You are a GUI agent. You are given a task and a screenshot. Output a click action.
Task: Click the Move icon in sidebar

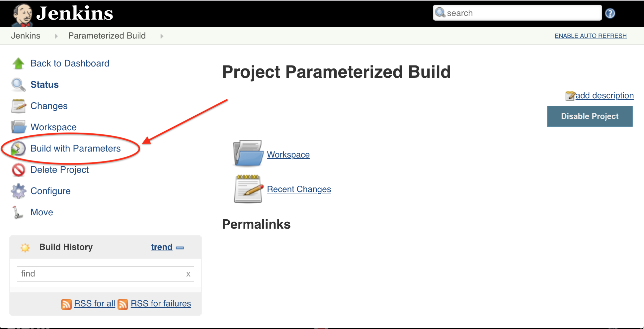tap(18, 212)
